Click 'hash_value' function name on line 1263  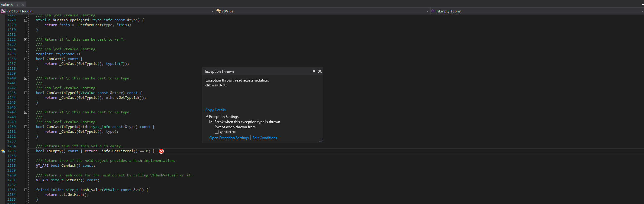[x=91, y=190]
